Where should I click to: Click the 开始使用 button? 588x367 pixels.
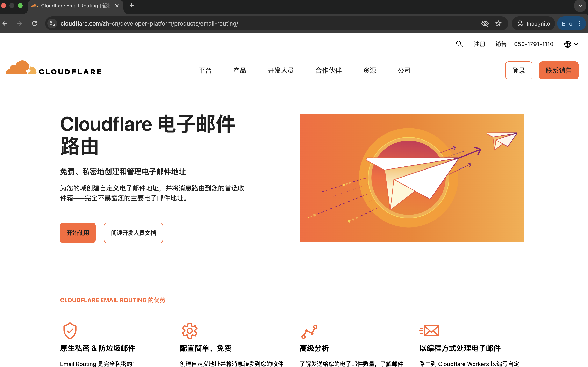(78, 233)
